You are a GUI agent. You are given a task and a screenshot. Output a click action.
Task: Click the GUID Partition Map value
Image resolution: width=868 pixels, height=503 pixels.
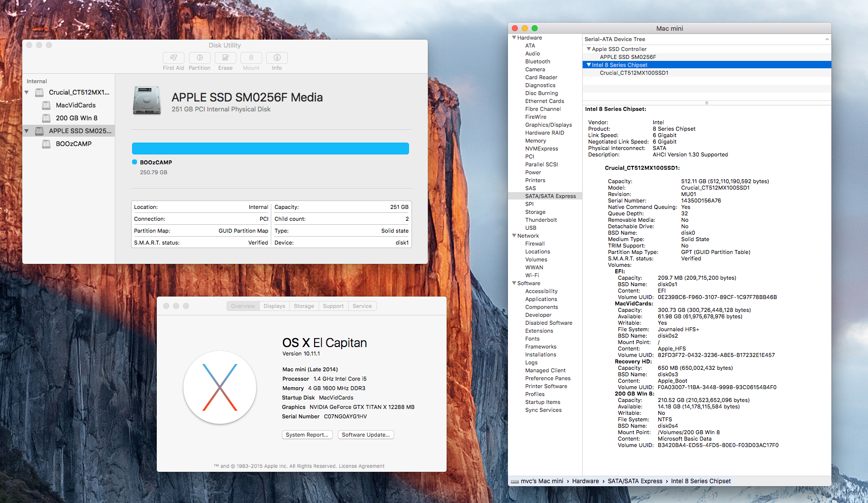click(243, 231)
